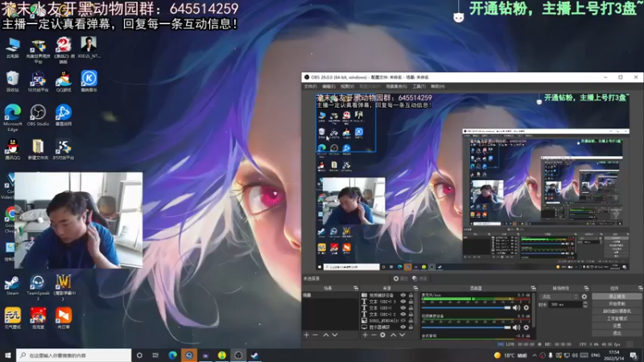The width and height of the screenshot is (644, 362).
Task: Click the Windows Start button
Action: coord(8,355)
